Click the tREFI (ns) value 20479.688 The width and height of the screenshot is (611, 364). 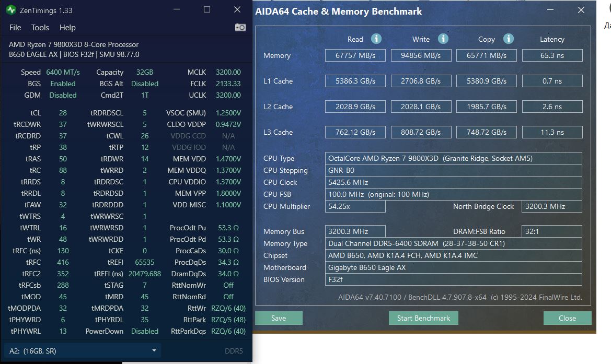(x=145, y=274)
